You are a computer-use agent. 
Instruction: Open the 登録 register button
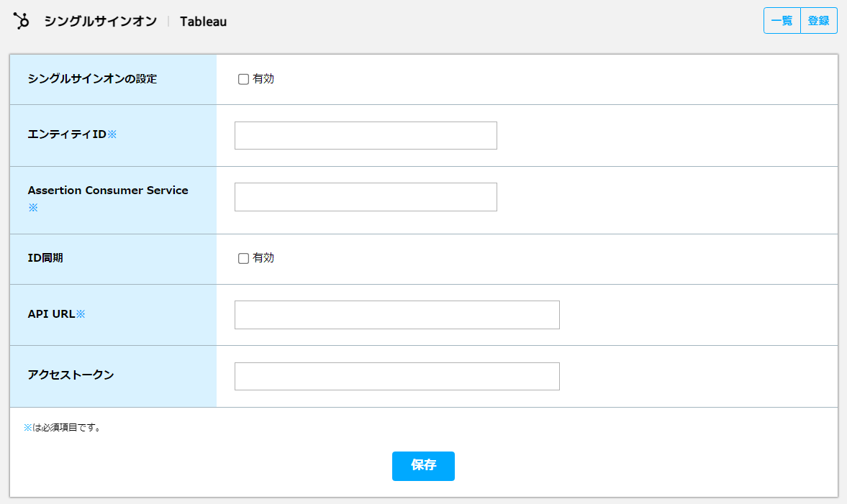coord(818,21)
